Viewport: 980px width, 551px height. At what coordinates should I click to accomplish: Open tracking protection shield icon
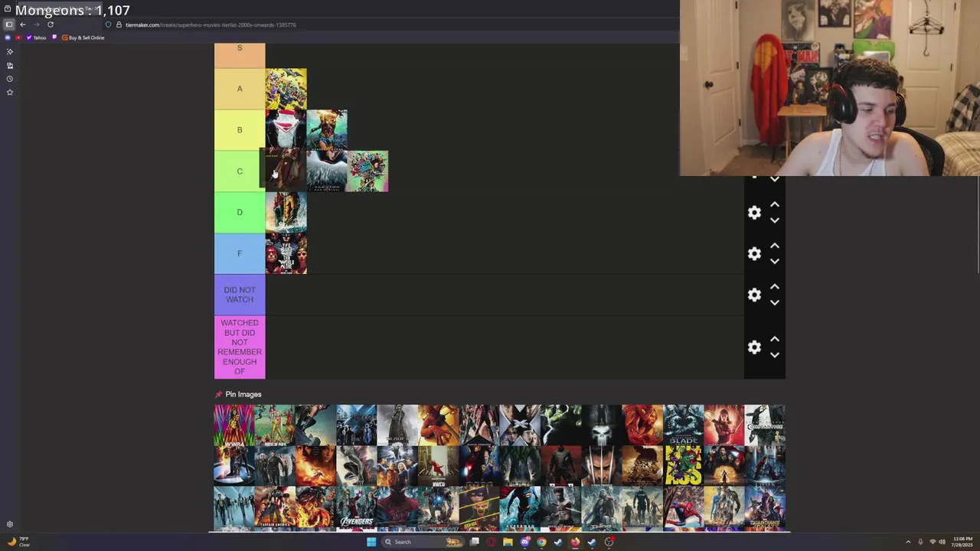(108, 24)
